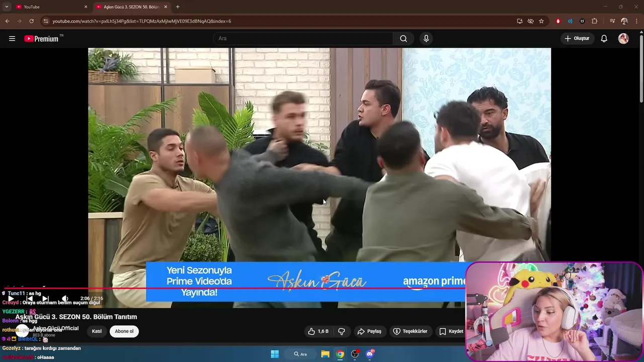Click chat message "Oraya oturmam benim suçum diğul"
This screenshot has height=362, width=644.
[x=61, y=303]
